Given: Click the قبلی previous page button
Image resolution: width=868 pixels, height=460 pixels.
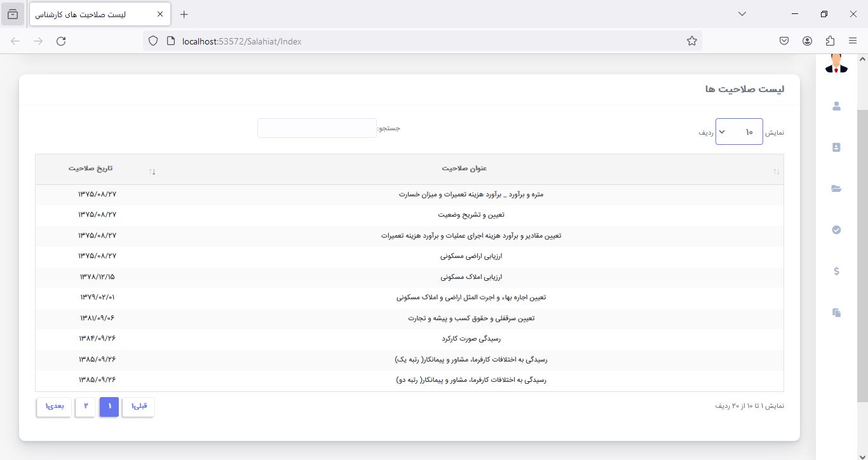Looking at the screenshot, I should pyautogui.click(x=139, y=407).
